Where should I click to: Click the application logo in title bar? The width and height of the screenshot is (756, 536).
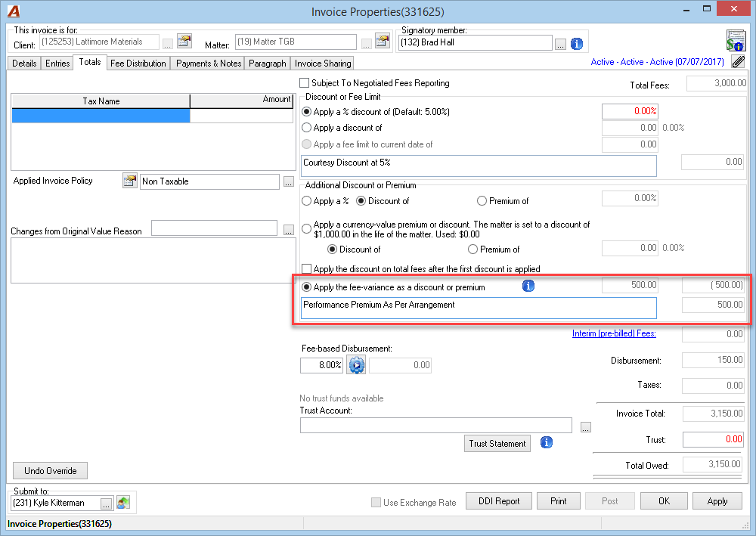[x=14, y=11]
